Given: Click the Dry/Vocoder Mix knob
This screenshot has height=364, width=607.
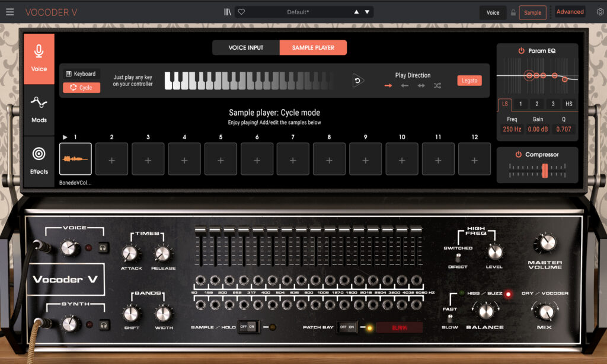Looking at the screenshot, I should click(x=546, y=312).
